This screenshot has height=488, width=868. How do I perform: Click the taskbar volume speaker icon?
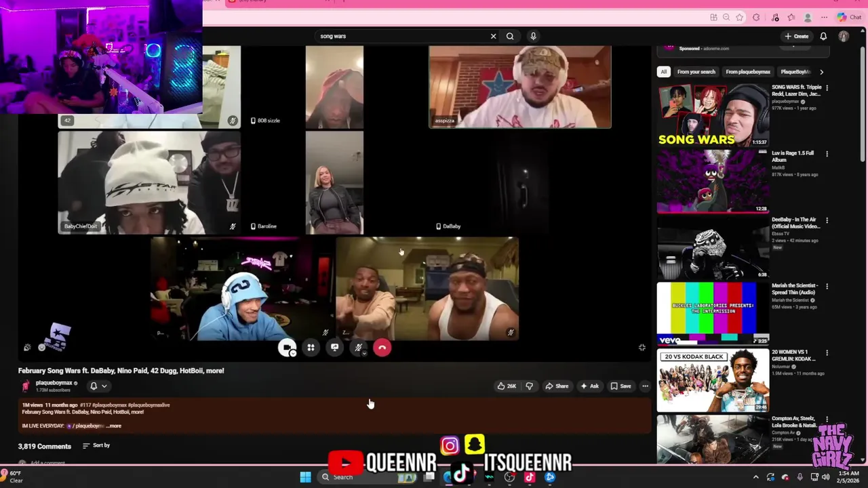[x=826, y=477]
